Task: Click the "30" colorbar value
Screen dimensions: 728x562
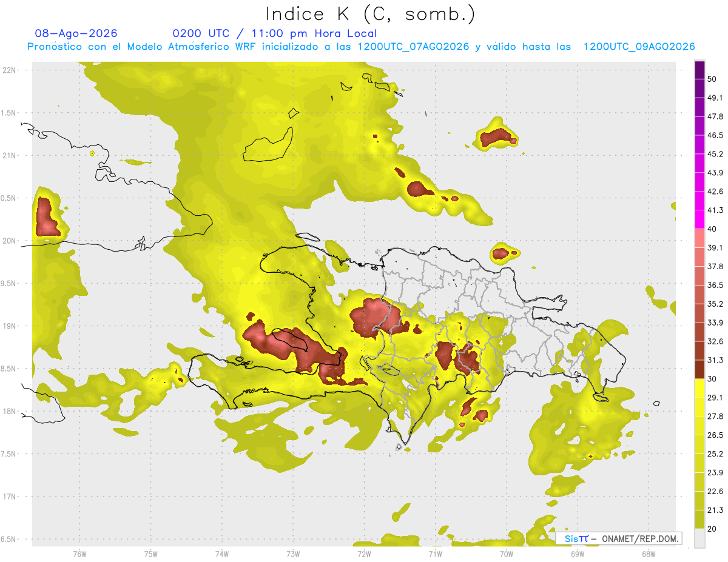Action: tap(712, 379)
